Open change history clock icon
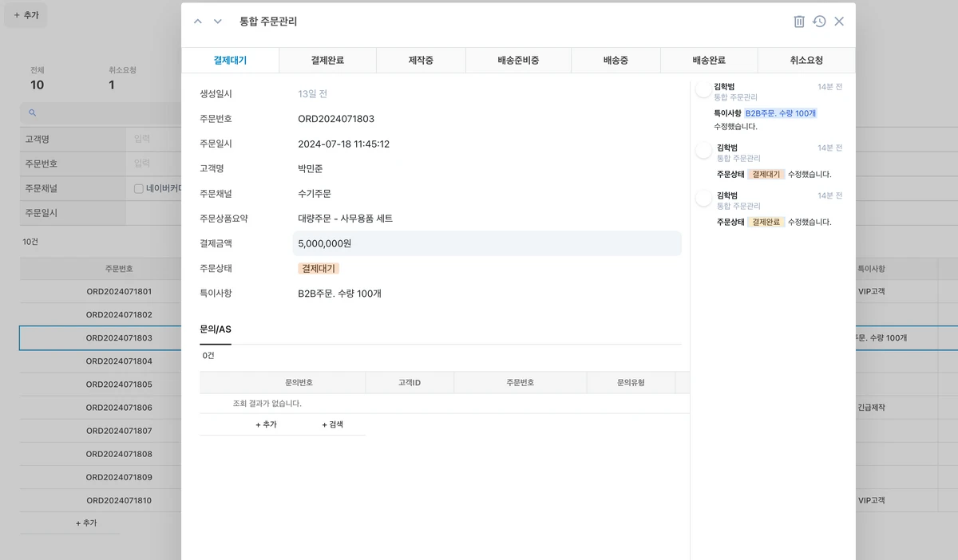This screenshot has height=560, width=958. 819,22
